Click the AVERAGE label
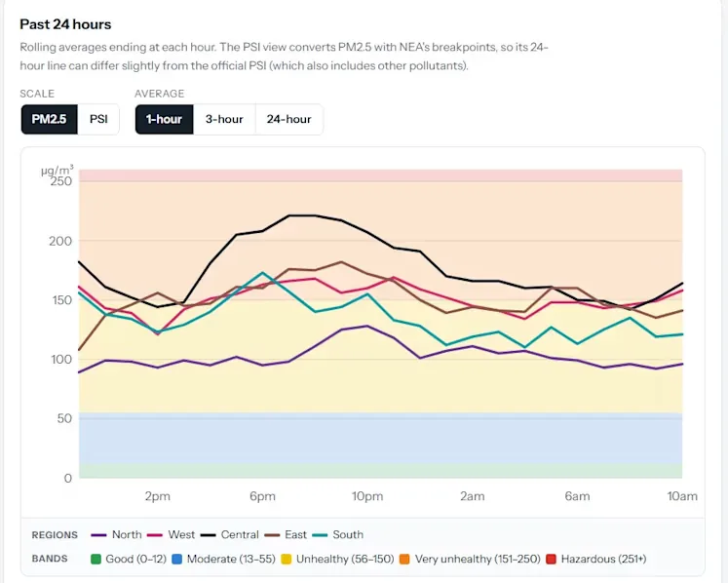The height and width of the screenshot is (583, 728). click(159, 94)
